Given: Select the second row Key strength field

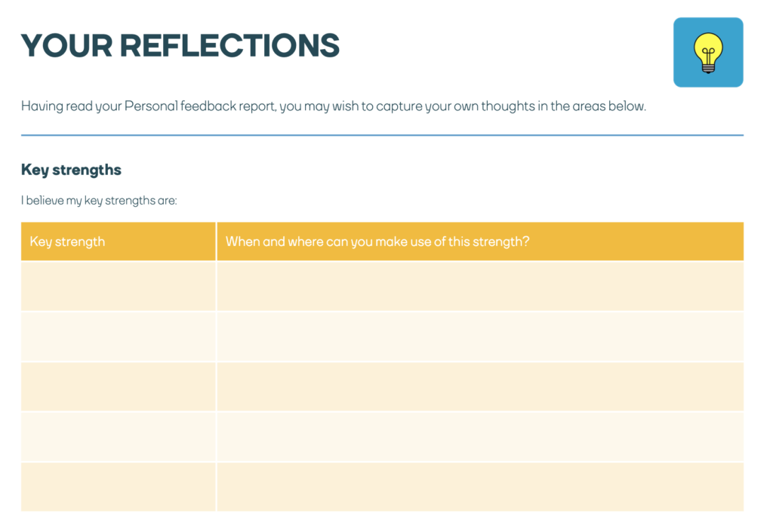Looking at the screenshot, I should point(118,337).
